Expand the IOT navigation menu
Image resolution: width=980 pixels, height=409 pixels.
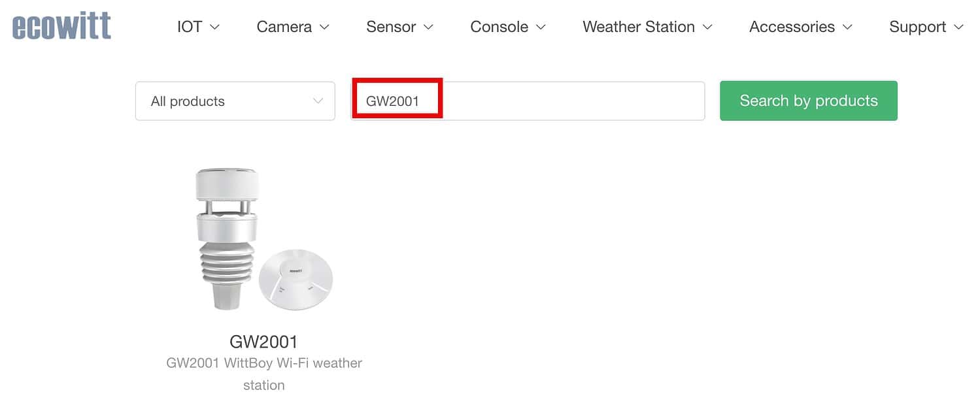pos(216,27)
